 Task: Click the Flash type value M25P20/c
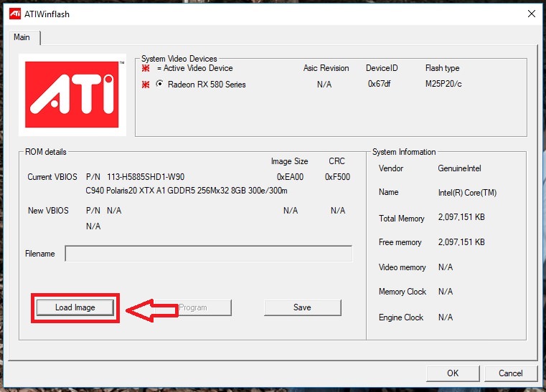(443, 84)
